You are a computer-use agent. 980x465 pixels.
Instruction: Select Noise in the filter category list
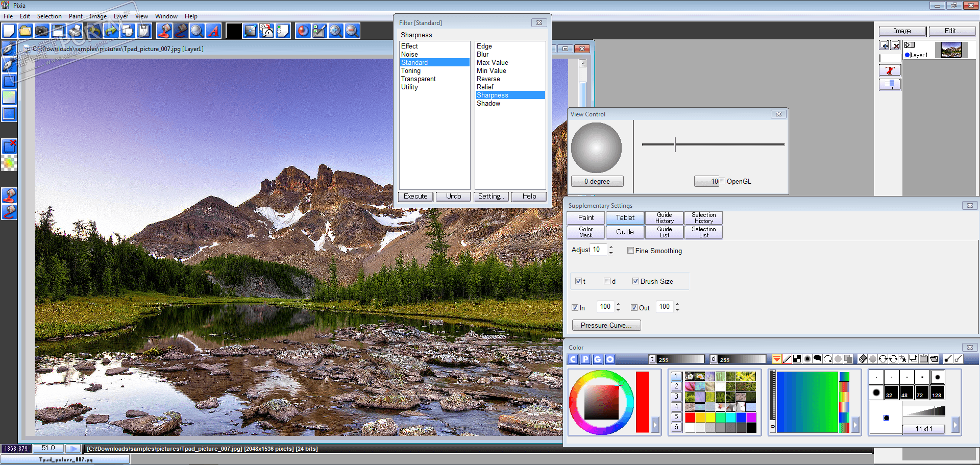(x=434, y=54)
